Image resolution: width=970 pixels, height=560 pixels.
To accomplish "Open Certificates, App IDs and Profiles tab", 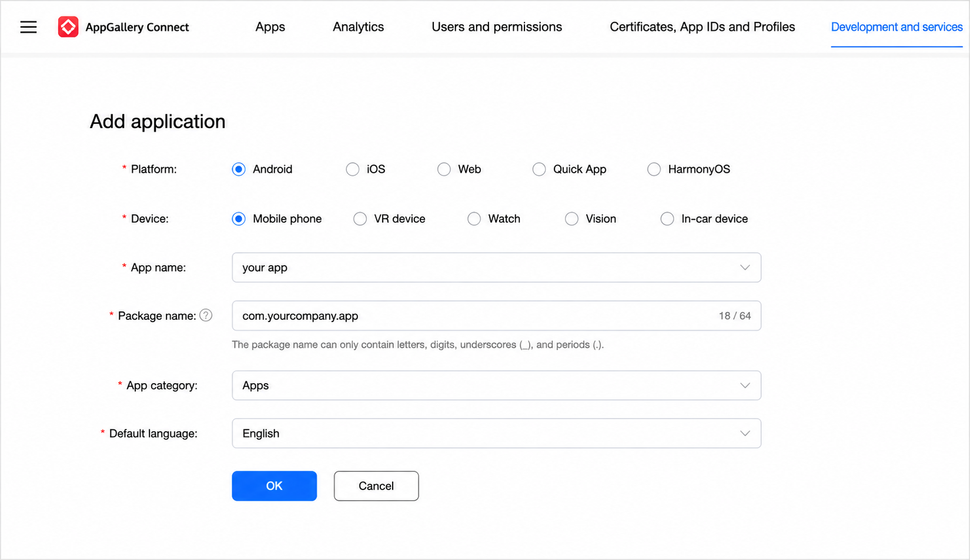I will [702, 27].
